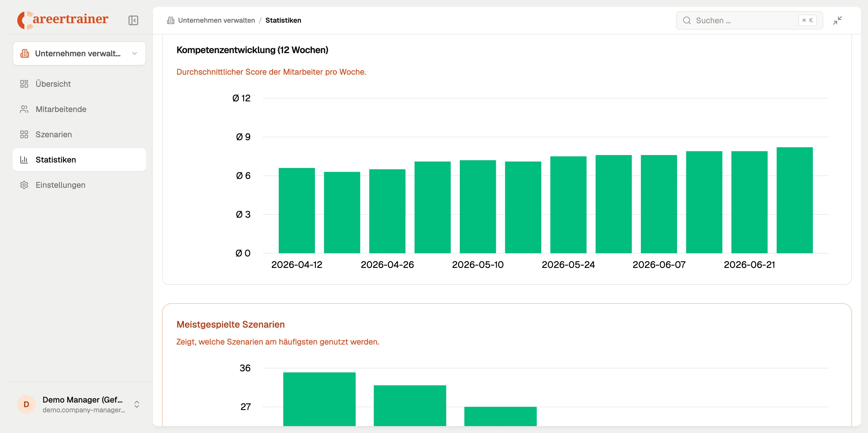This screenshot has width=868, height=433.
Task: Click the D user avatar
Action: click(x=26, y=404)
